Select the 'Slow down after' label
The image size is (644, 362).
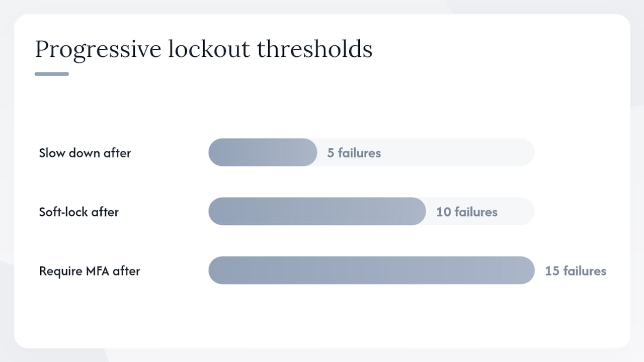click(x=85, y=153)
